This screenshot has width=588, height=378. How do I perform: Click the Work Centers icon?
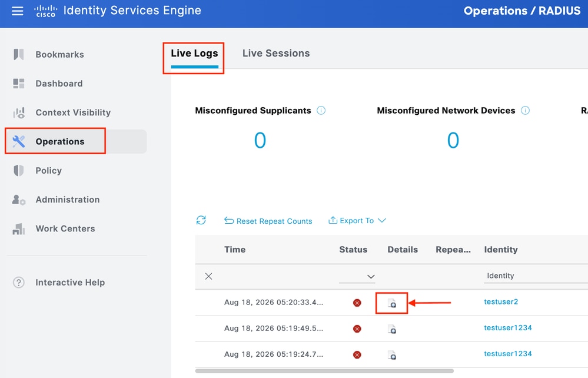18,229
